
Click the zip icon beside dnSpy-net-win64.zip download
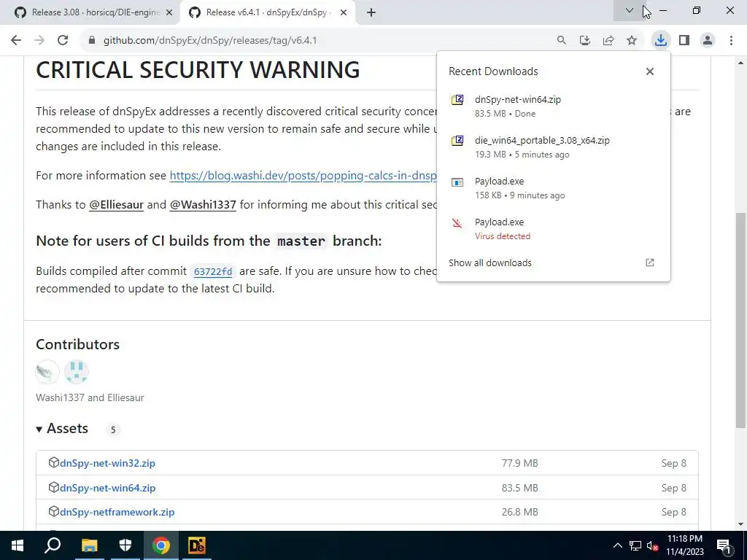(457, 100)
